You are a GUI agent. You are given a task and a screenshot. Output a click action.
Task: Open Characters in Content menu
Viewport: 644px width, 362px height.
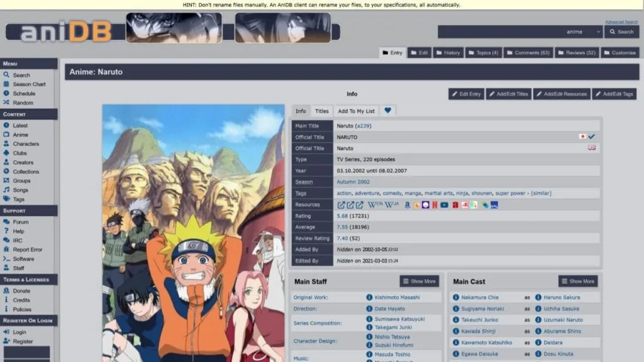point(26,144)
